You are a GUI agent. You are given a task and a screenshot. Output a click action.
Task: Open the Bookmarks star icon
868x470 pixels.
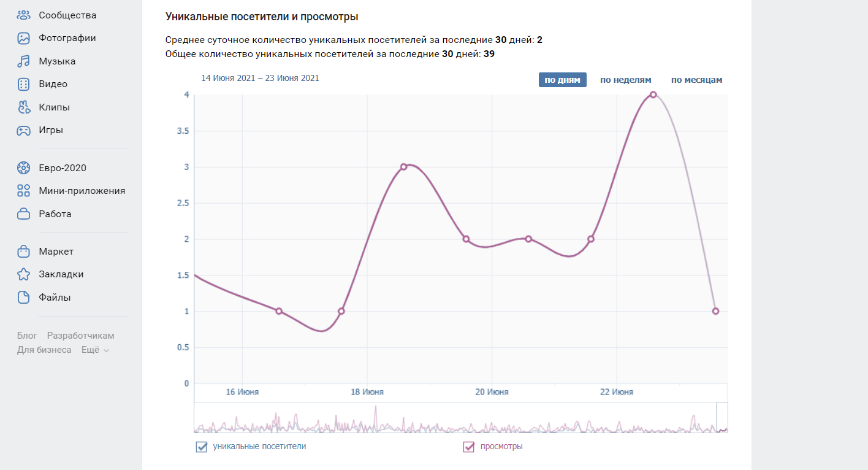(23, 274)
